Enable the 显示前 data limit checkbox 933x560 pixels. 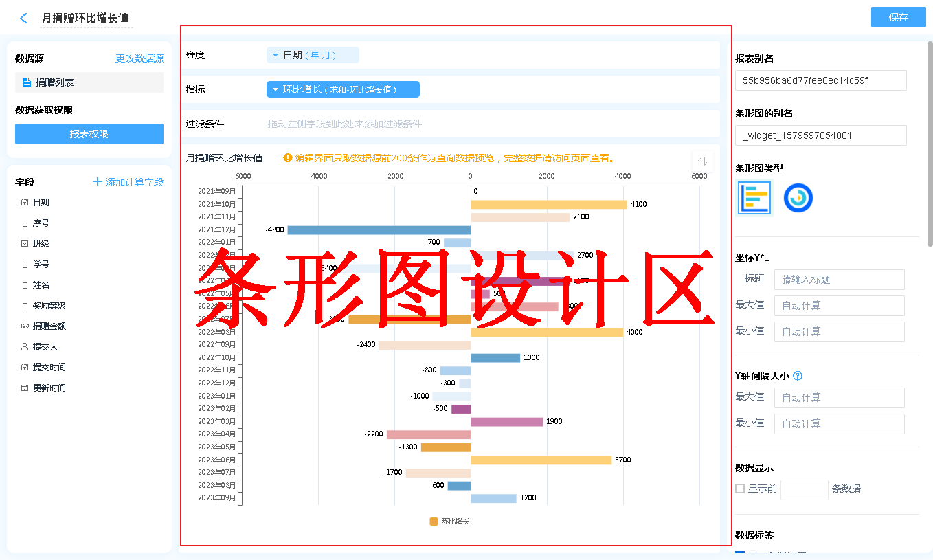coord(740,489)
